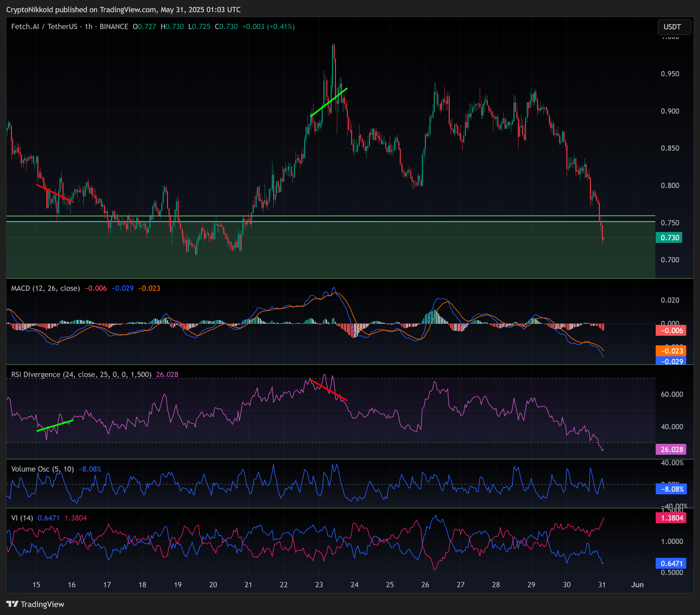Click the published-by CryptoNikkoid header text
The height and width of the screenshot is (615, 700).
(123, 10)
